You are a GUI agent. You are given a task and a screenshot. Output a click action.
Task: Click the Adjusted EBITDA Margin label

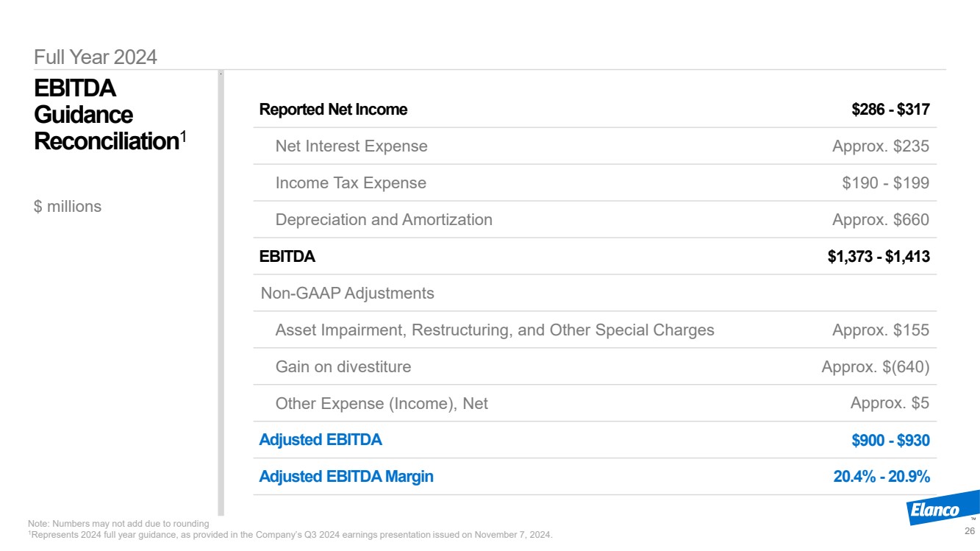(346, 477)
